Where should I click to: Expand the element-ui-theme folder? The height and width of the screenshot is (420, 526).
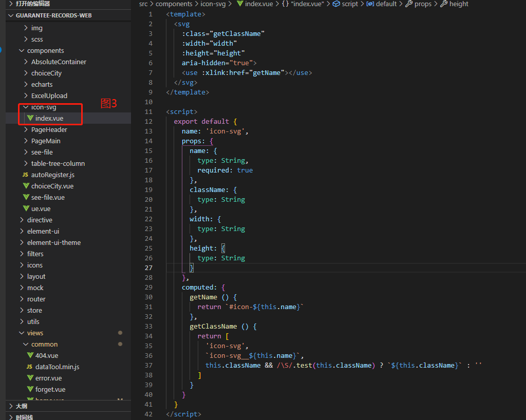pos(22,242)
